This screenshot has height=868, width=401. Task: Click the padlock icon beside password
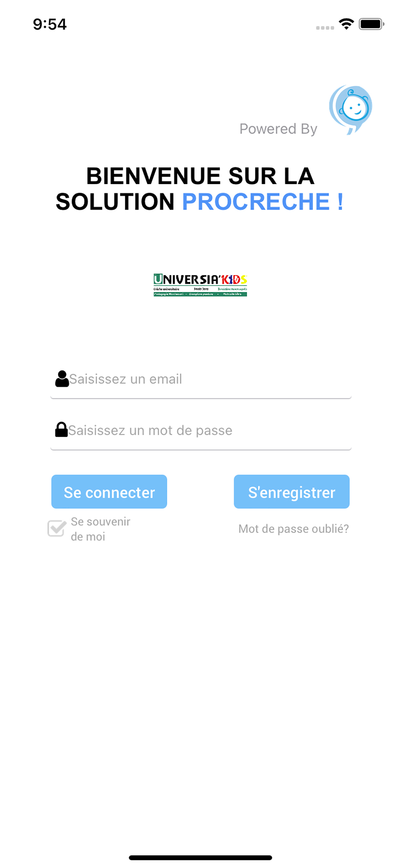61,430
